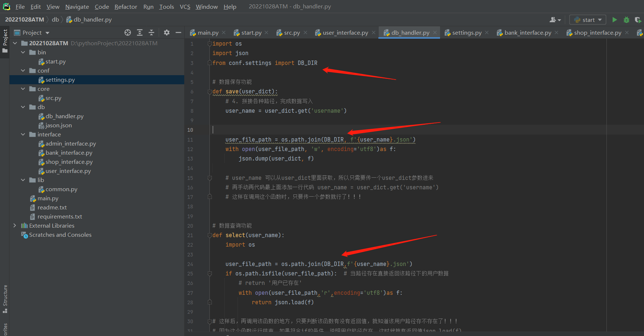This screenshot has height=336, width=644.
Task: Hide the Project tool window
Action: [178, 32]
